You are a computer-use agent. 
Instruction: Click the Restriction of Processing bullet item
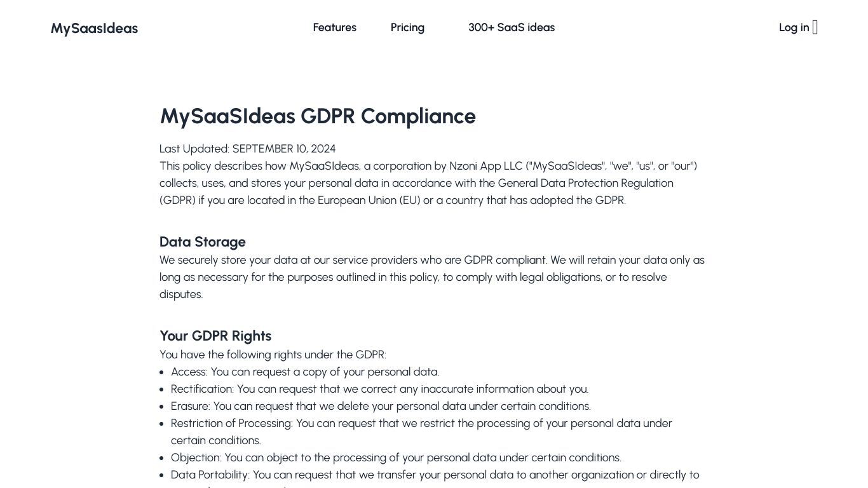pos(421,431)
